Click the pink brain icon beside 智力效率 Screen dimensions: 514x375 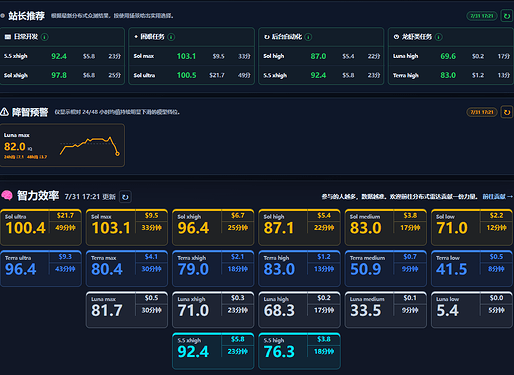pos(7,195)
